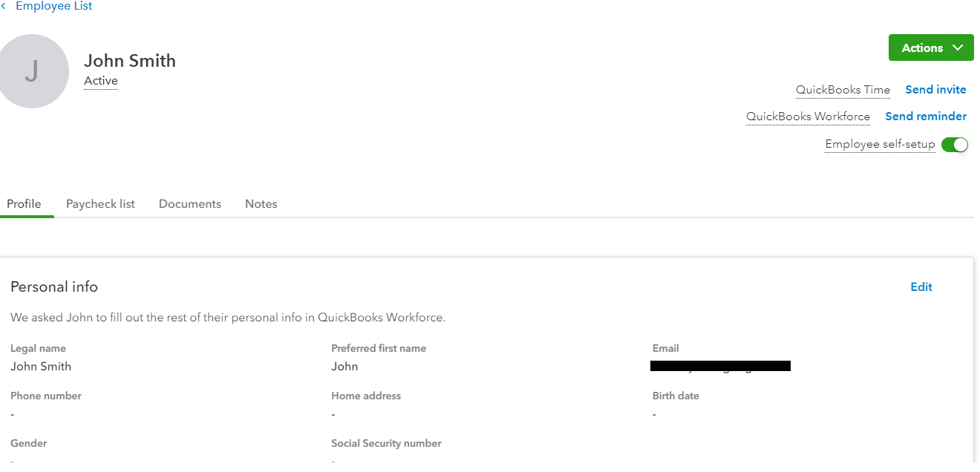Click the QuickBooks Time label
Viewport: 980px width, 472px height.
coord(843,90)
